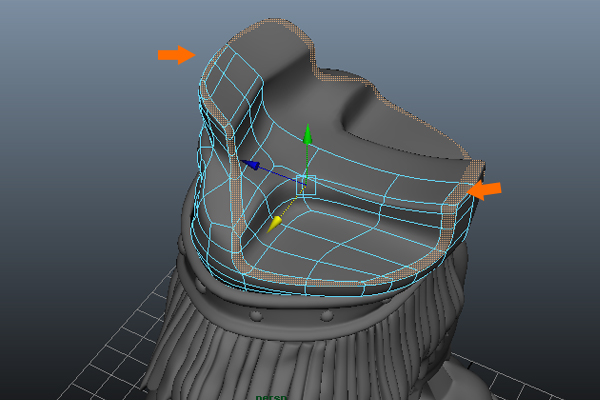Click the orange border edge at front bottom
The image size is (600, 400).
pyautogui.click(x=300, y=281)
